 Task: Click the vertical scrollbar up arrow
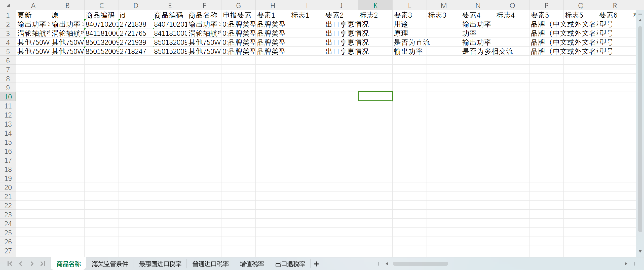tap(640, 20)
